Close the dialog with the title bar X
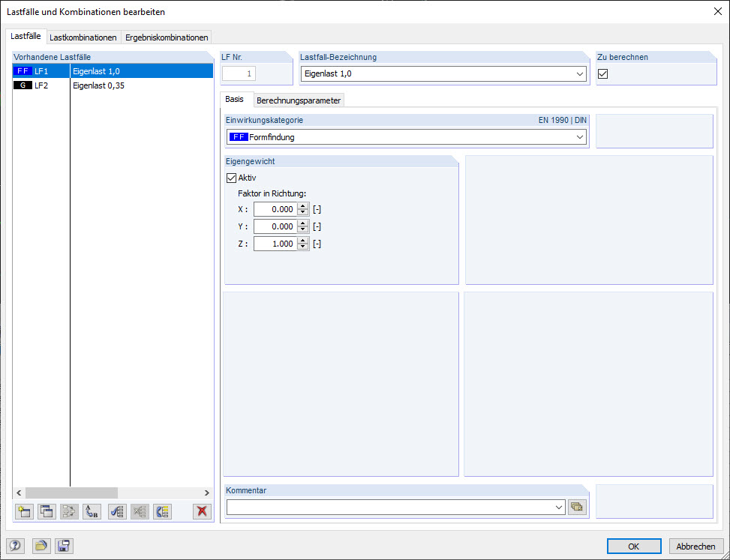The image size is (730, 560). pyautogui.click(x=718, y=12)
